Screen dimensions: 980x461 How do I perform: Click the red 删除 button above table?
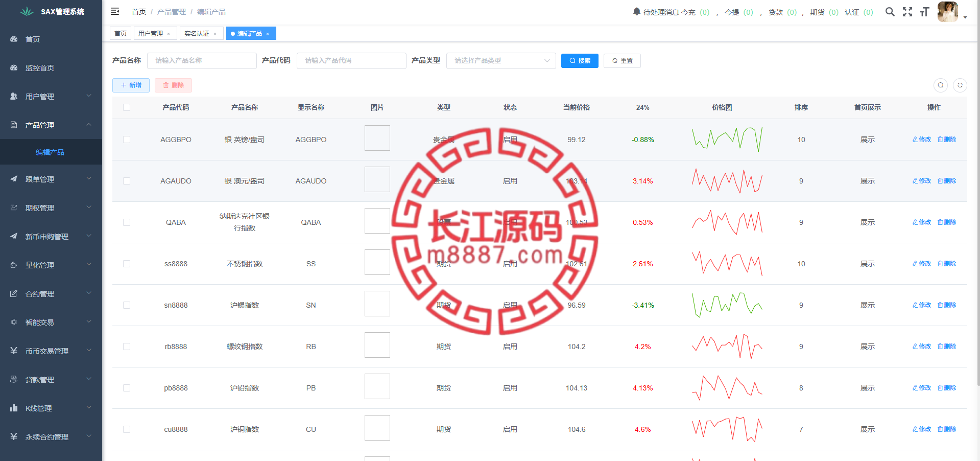point(173,85)
